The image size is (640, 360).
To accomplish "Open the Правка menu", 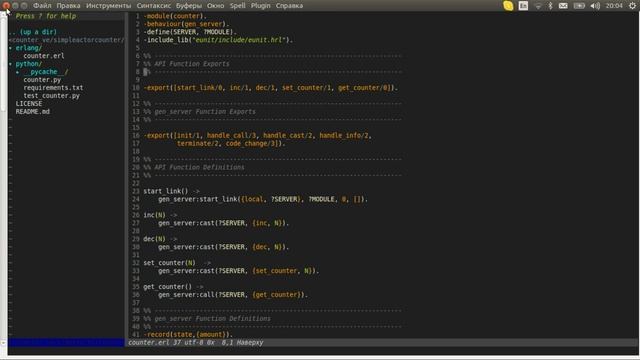I will coord(68,6).
